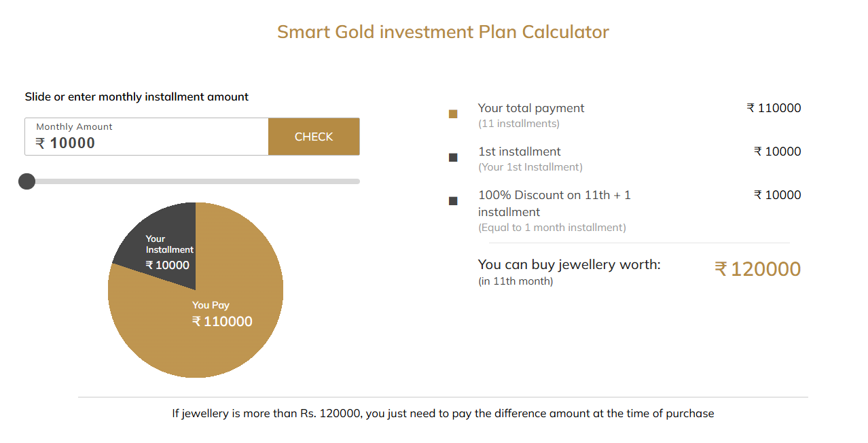Click the Monthly Amount input field
The image size is (868, 443).
coord(147,137)
